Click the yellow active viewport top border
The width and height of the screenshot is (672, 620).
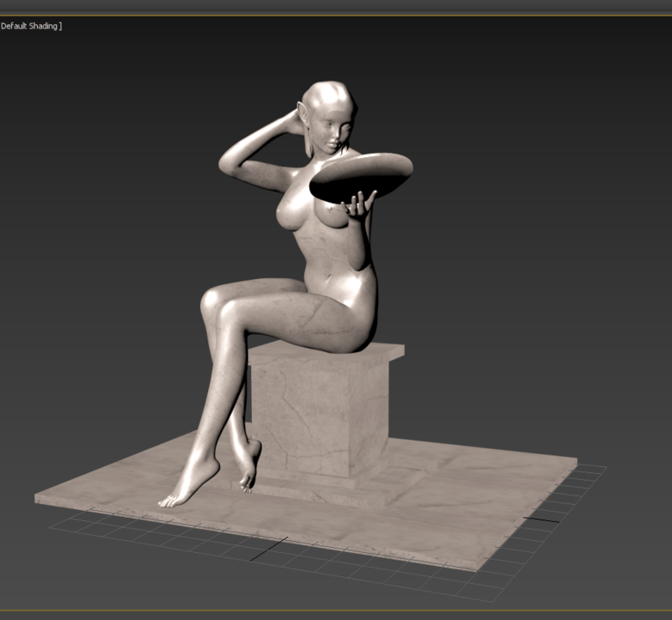point(336,15)
